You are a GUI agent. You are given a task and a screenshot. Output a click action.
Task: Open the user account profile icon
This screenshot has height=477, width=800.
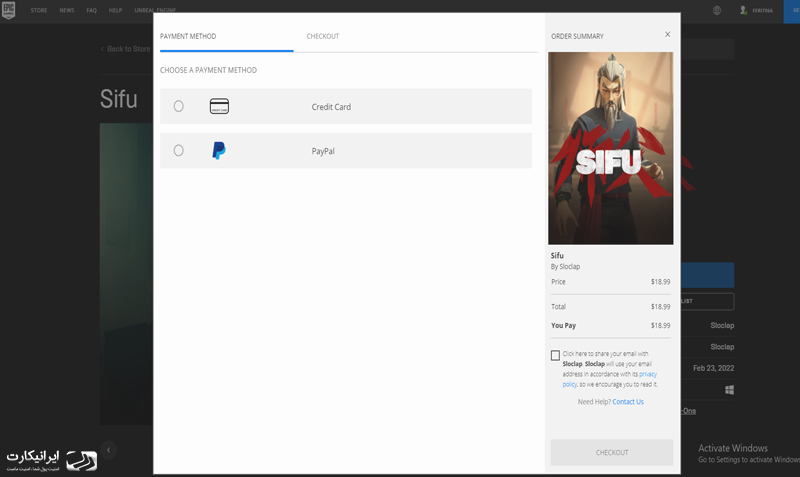(743, 10)
